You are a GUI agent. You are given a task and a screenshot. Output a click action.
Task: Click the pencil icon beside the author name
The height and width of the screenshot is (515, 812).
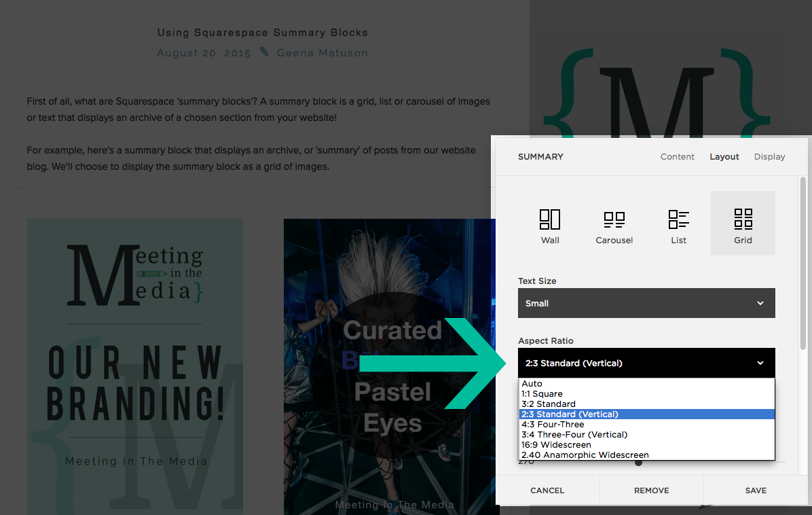tap(264, 51)
